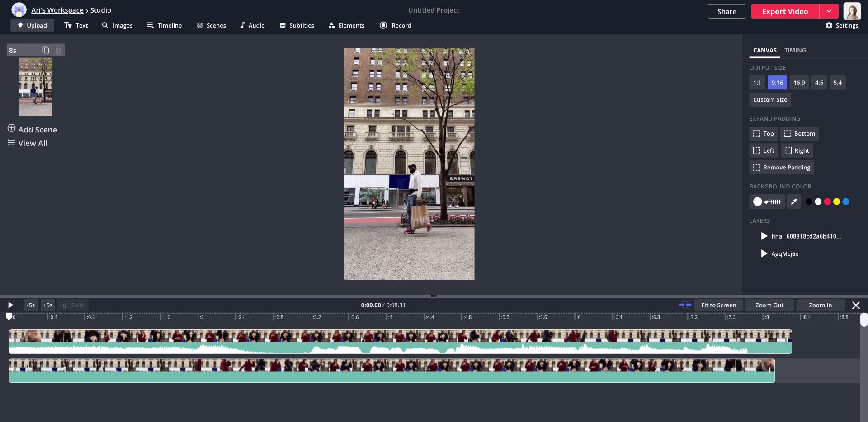Pick a color with the eyedropper tool
Screen dimensions: 868x422
tap(794, 202)
